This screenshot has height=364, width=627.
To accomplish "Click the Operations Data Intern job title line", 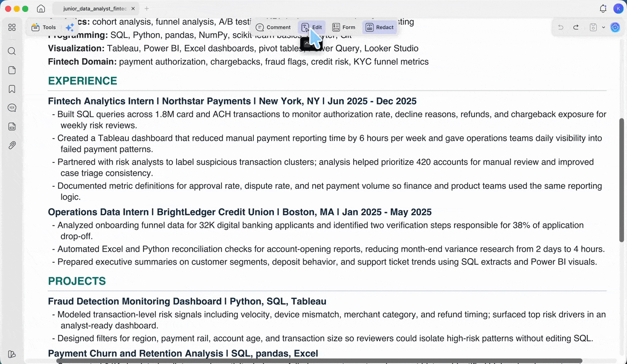I will pyautogui.click(x=240, y=212).
